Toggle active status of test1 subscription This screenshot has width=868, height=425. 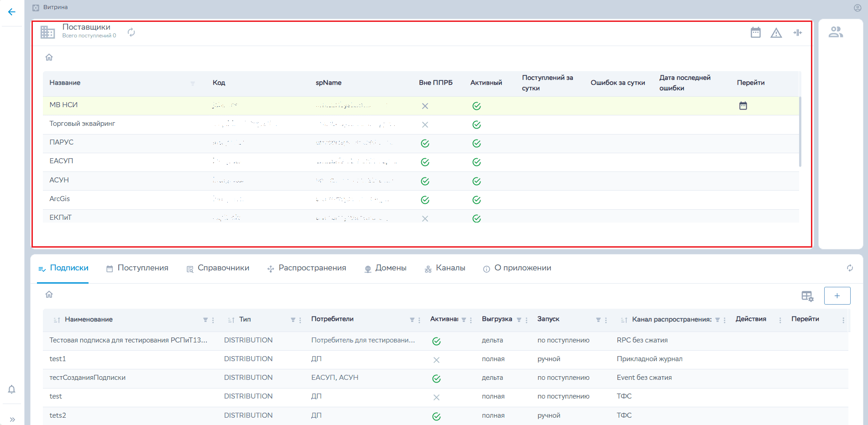[x=436, y=360]
